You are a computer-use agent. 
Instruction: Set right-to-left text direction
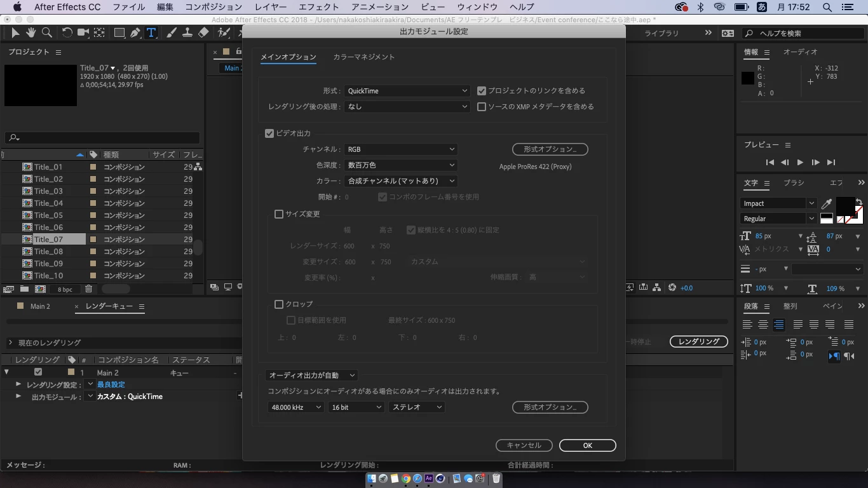point(849,356)
